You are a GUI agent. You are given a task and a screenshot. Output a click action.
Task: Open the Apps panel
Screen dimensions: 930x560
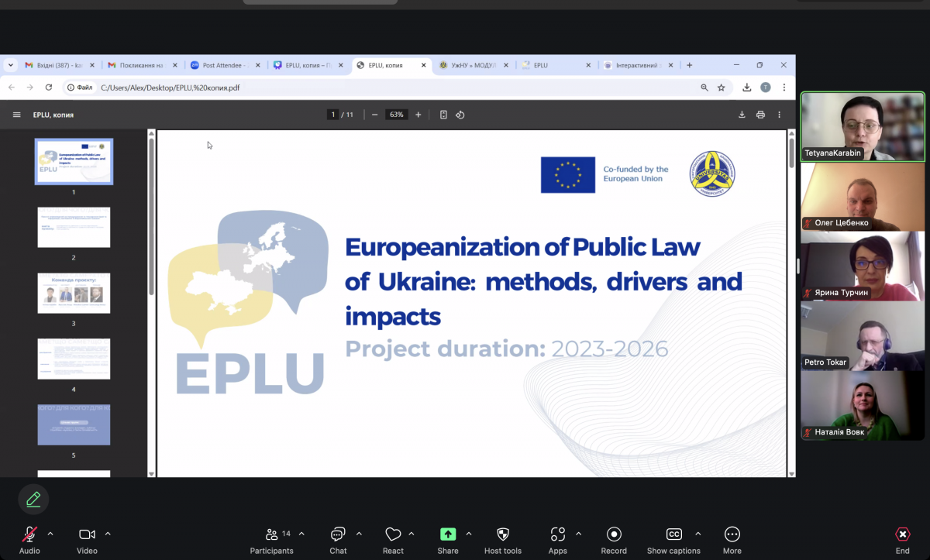[557, 534]
